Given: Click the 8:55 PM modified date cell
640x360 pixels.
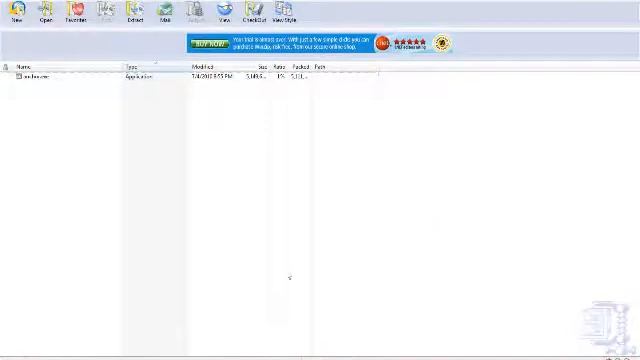Looking at the screenshot, I should (x=212, y=76).
